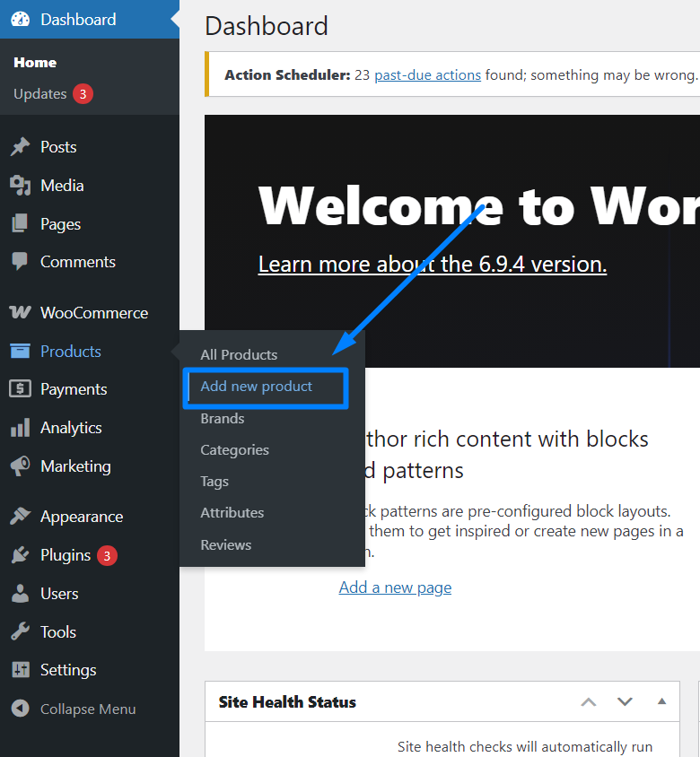Open the Payments menu
The width and height of the screenshot is (700, 757).
(x=74, y=389)
